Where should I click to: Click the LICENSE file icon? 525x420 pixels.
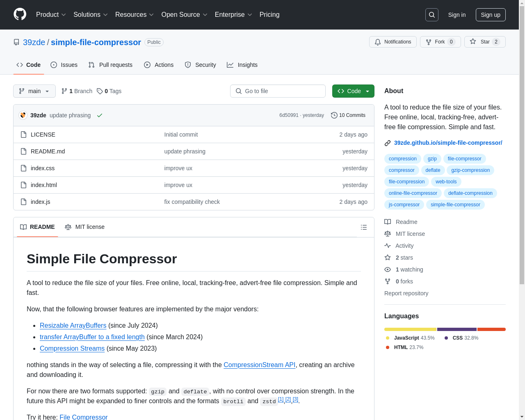click(23, 135)
